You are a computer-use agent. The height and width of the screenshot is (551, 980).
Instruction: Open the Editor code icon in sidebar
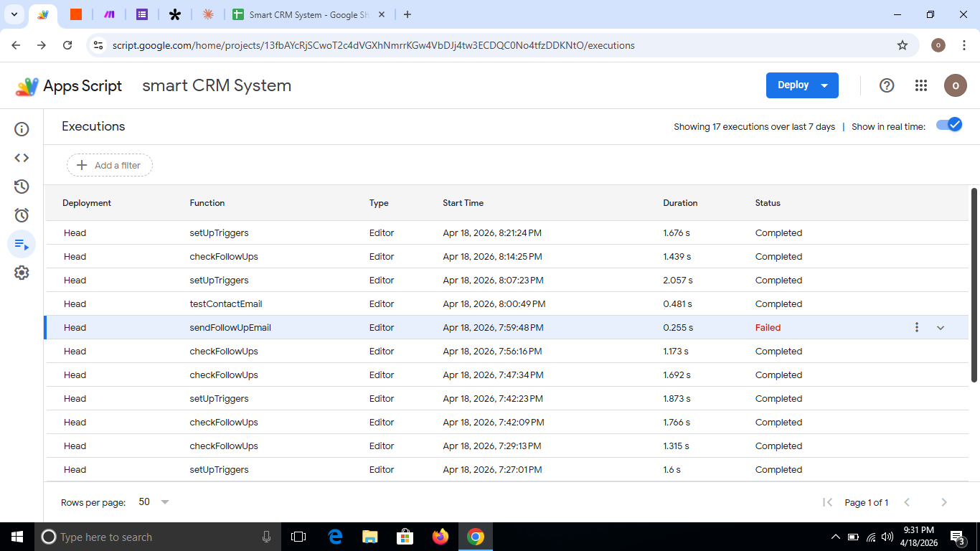pyautogui.click(x=22, y=158)
